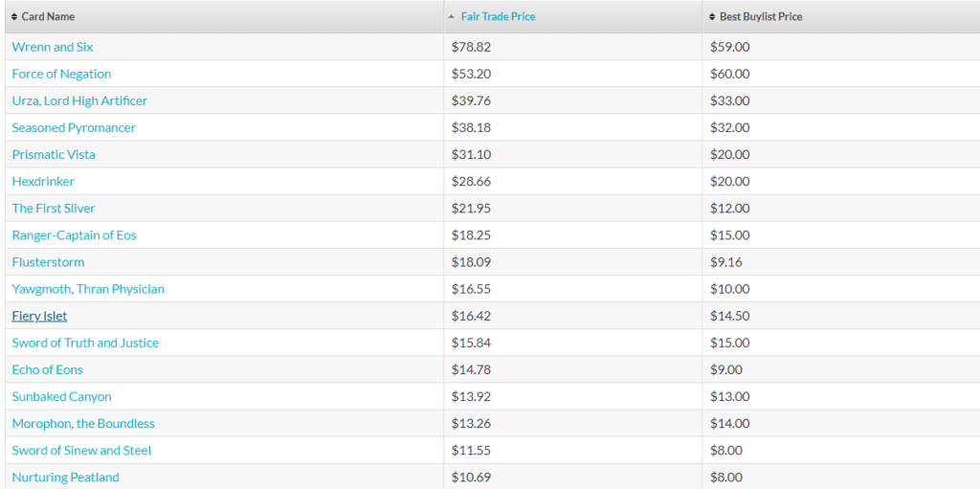Open the Wrenn and Six card link
The width and height of the screenshot is (980, 489).
(53, 47)
